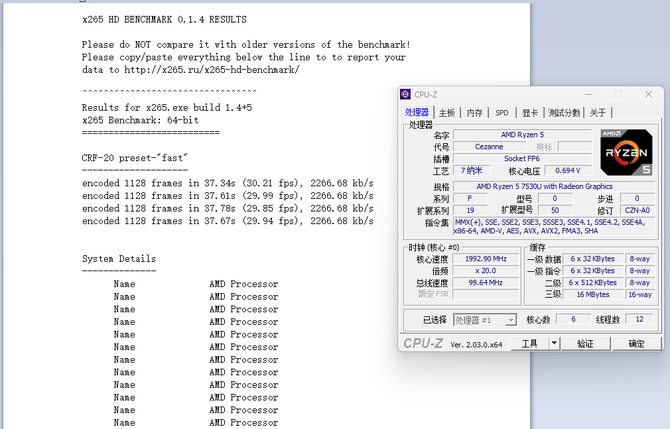Expand the 工具 dropdown arrow
This screenshot has width=670, height=429.
click(x=554, y=343)
